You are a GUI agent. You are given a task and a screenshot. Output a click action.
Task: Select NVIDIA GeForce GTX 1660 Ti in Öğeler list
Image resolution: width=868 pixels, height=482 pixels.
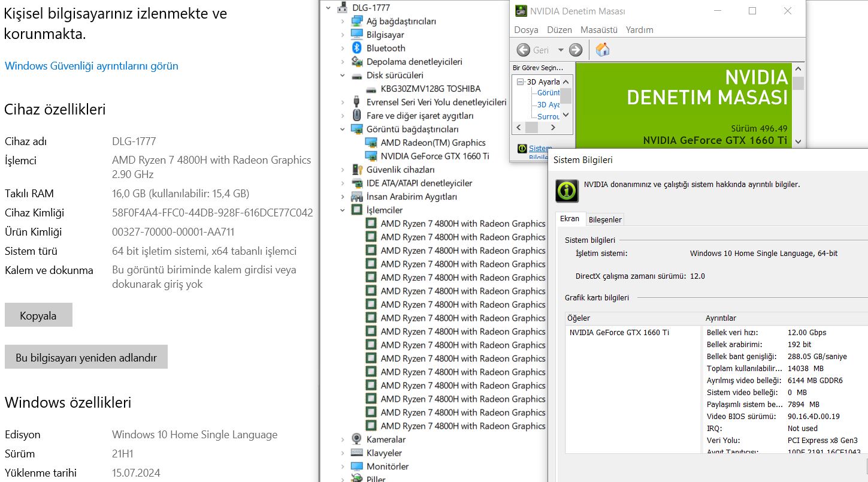point(619,333)
